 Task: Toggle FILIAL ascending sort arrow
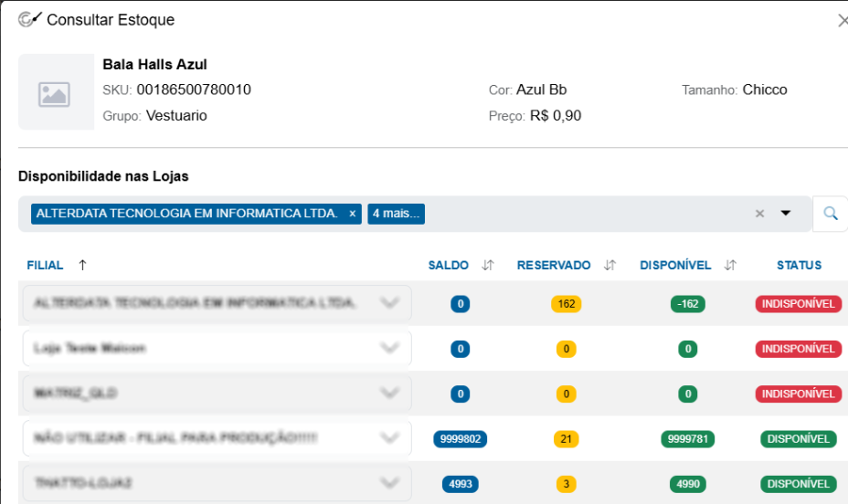82,265
